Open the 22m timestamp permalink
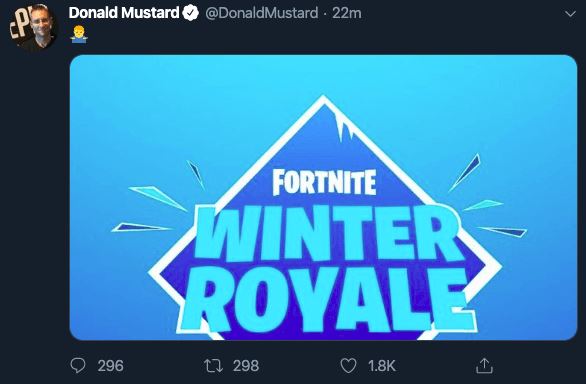Viewport: 586px width, 384px height. [x=346, y=13]
